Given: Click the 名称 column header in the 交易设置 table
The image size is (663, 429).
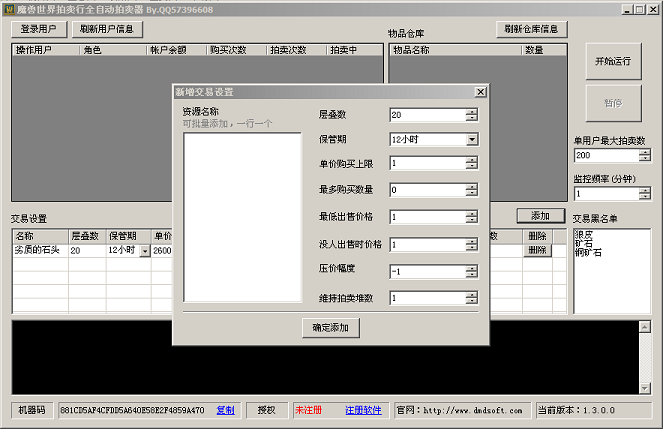Looking at the screenshot, I should (41, 236).
